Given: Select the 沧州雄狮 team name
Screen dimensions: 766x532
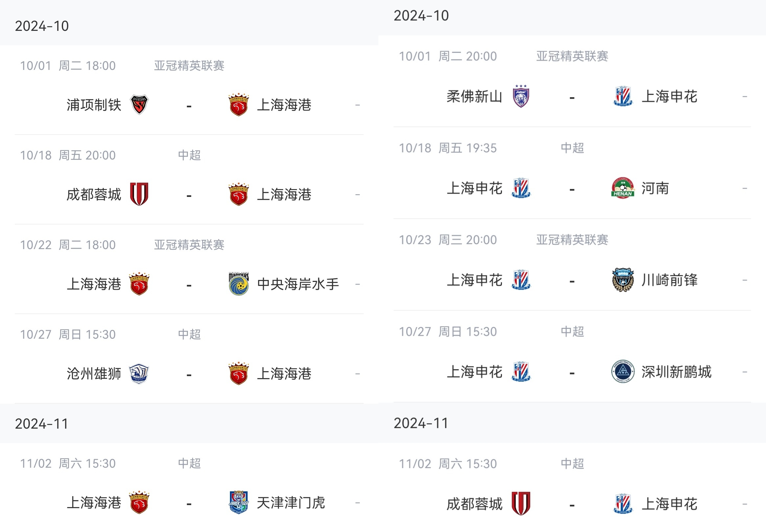Looking at the screenshot, I should pos(94,374).
